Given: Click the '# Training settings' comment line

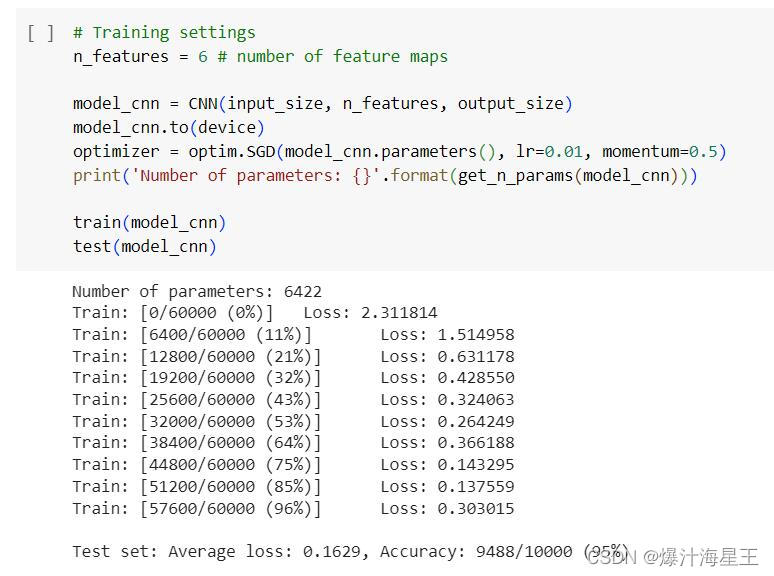Looking at the screenshot, I should click(x=164, y=33).
